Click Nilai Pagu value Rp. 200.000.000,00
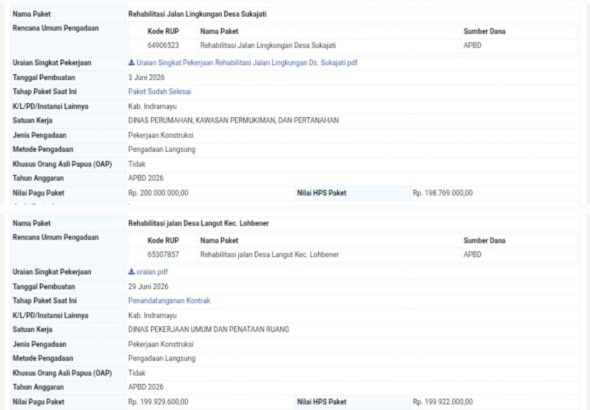590x410 pixels. click(158, 193)
